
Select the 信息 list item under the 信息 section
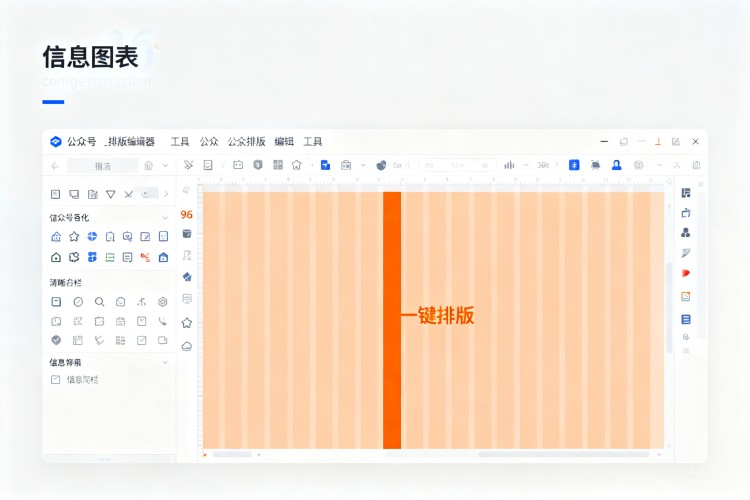74,379
